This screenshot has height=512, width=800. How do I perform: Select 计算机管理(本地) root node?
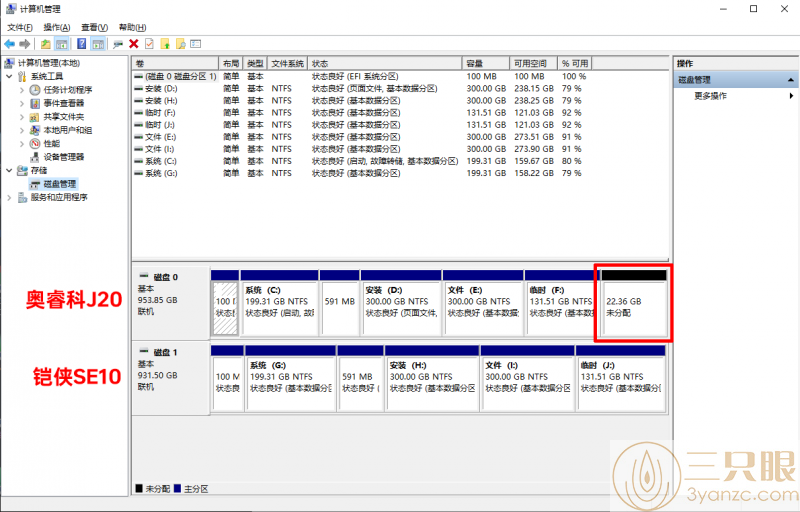tap(49, 63)
